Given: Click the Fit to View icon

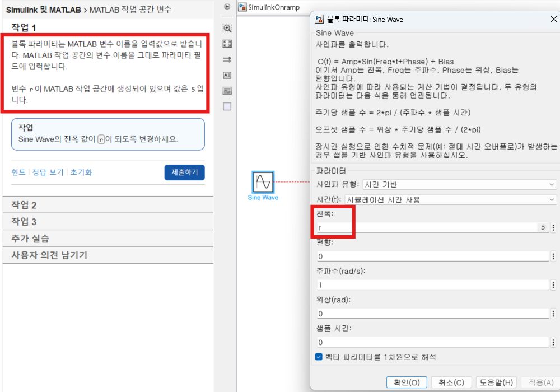Looking at the screenshot, I should pyautogui.click(x=227, y=44).
